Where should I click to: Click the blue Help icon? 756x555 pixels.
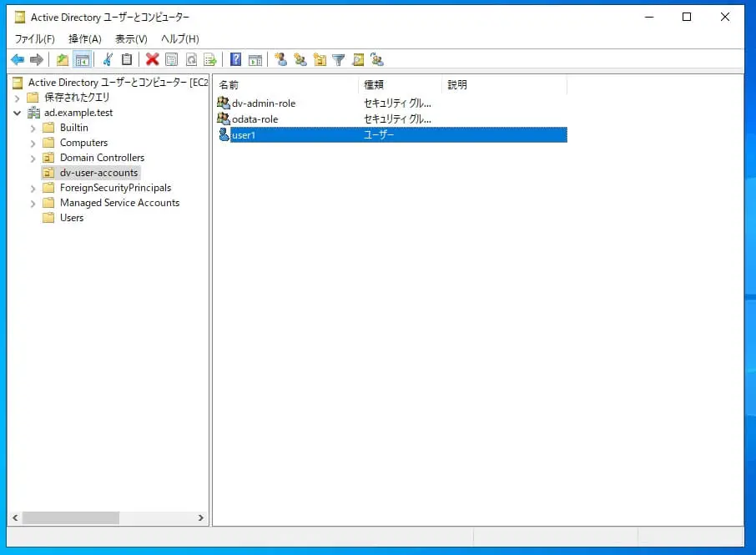pos(235,60)
